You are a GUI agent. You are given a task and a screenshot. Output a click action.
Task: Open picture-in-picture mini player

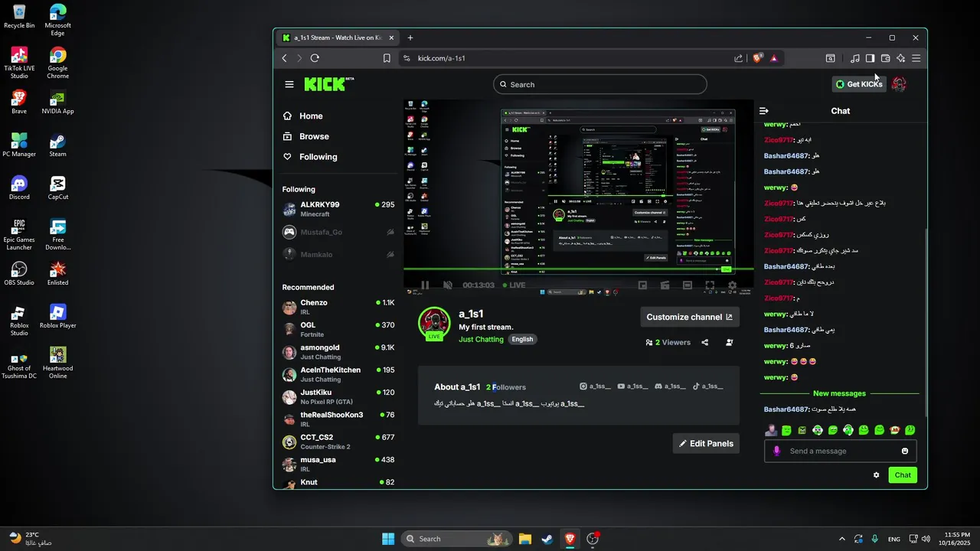pyautogui.click(x=642, y=285)
